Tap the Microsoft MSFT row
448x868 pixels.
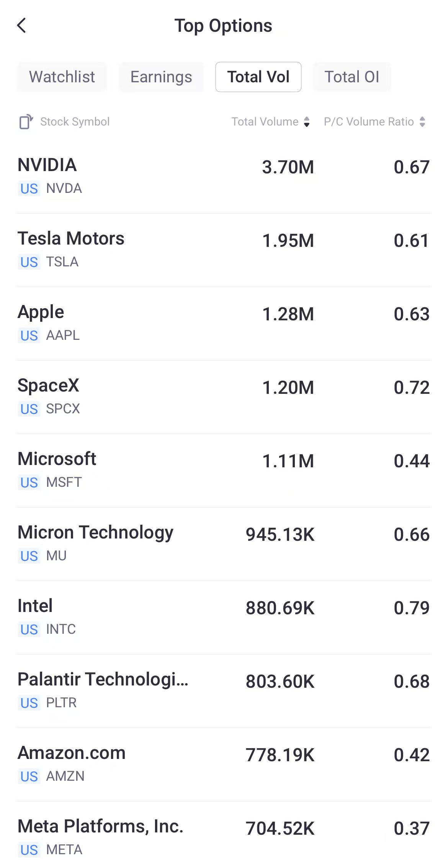pyautogui.click(x=224, y=471)
